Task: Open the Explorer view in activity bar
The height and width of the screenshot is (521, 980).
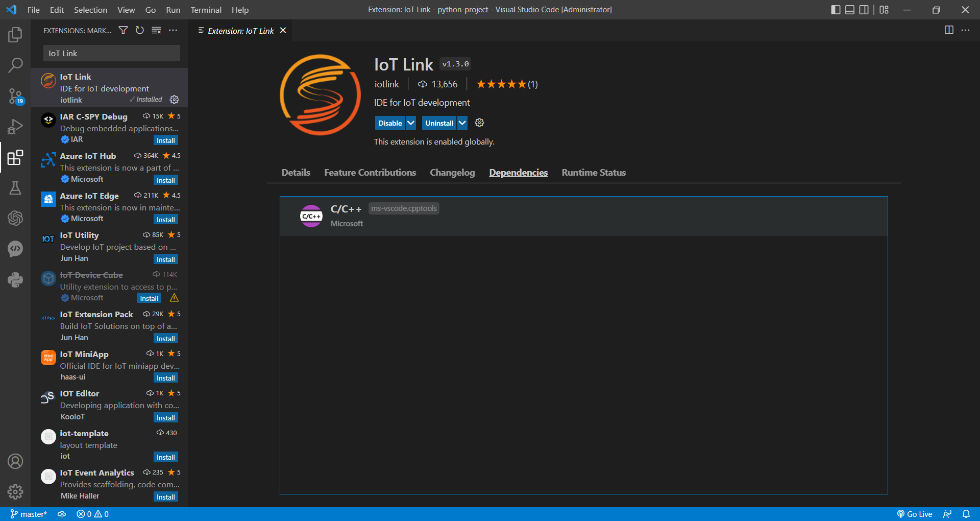Action: coord(15,35)
